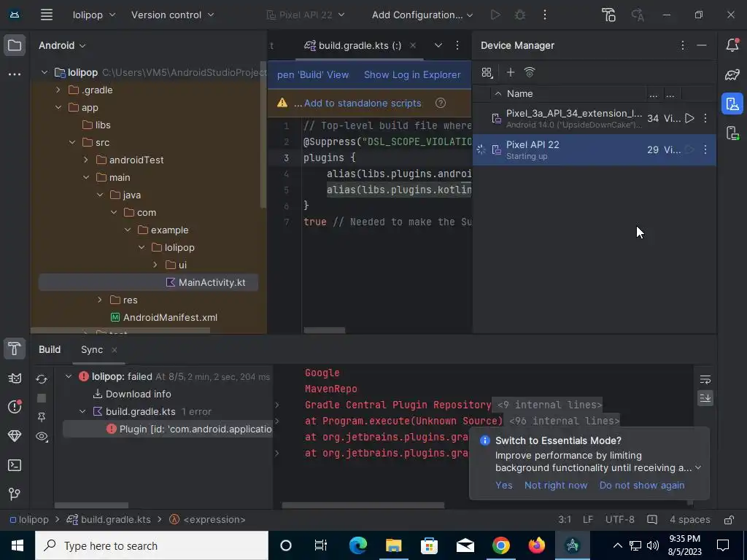Open the Add Configuration dropdown
747x560 pixels.
click(x=422, y=15)
